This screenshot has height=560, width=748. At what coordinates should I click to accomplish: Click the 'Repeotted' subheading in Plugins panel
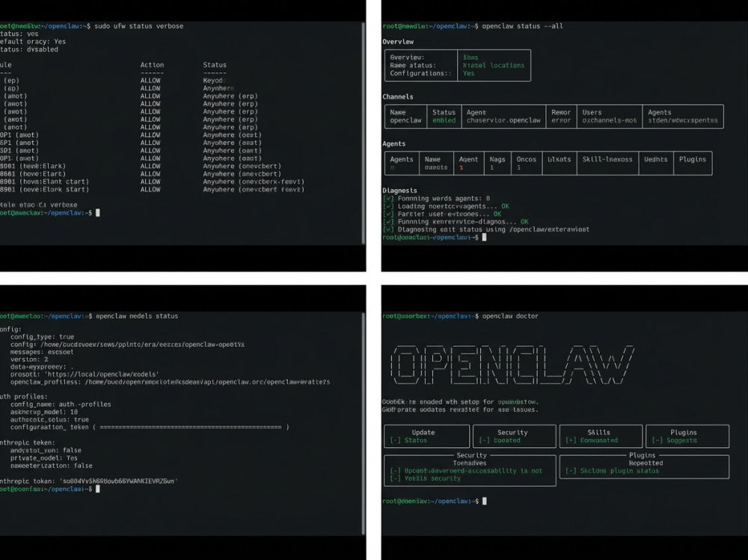(646, 463)
